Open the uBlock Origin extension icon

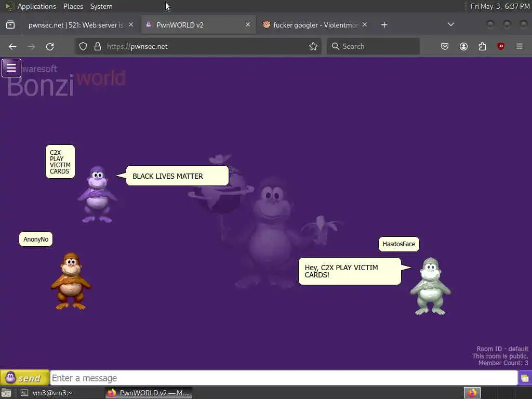(x=501, y=46)
